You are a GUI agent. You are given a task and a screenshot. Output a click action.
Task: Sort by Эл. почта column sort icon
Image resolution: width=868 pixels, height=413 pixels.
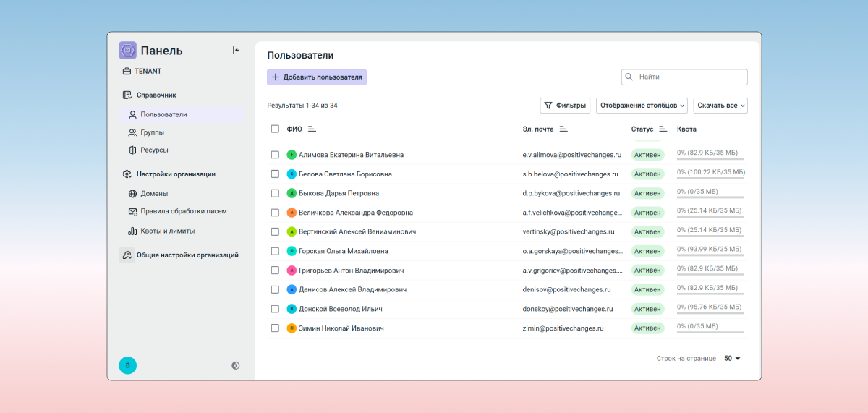click(x=563, y=129)
